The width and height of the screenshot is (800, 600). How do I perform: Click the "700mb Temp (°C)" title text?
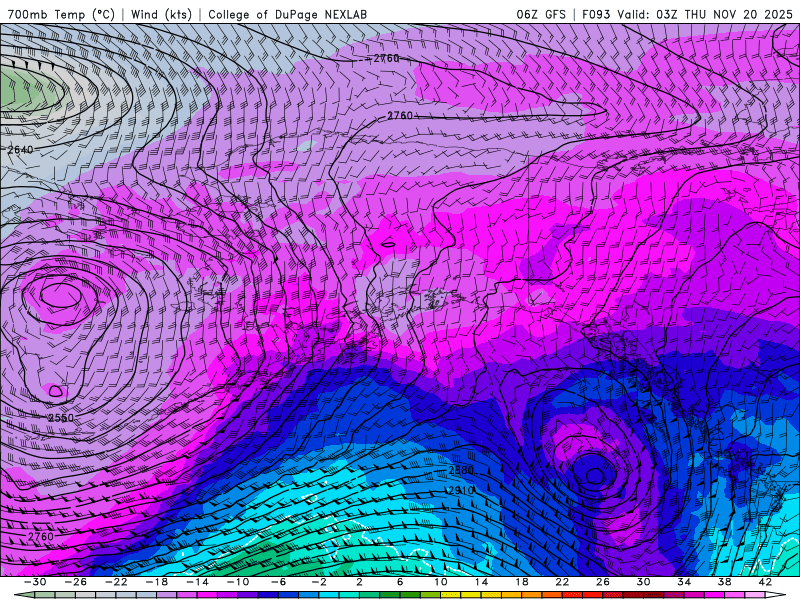pos(61,14)
